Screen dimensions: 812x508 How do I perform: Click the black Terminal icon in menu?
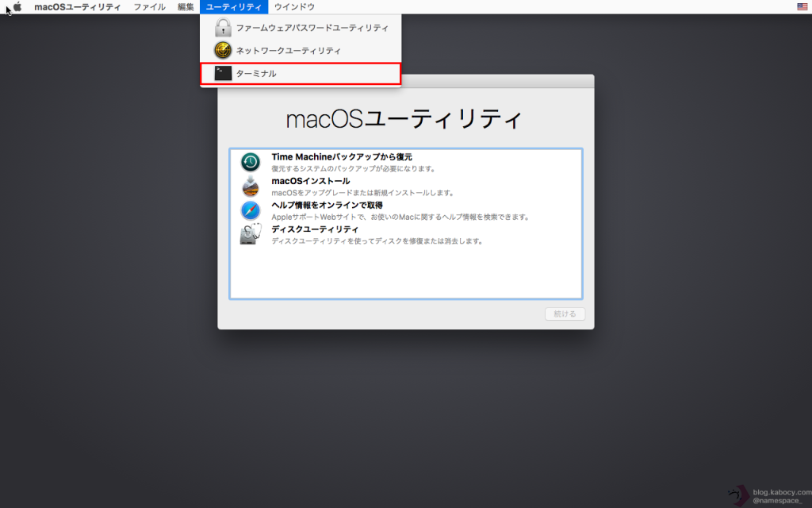[223, 74]
